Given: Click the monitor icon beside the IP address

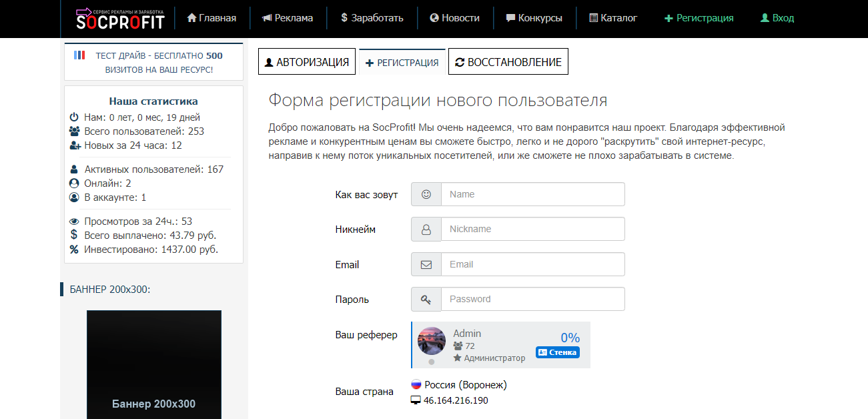Looking at the screenshot, I should click(x=416, y=400).
